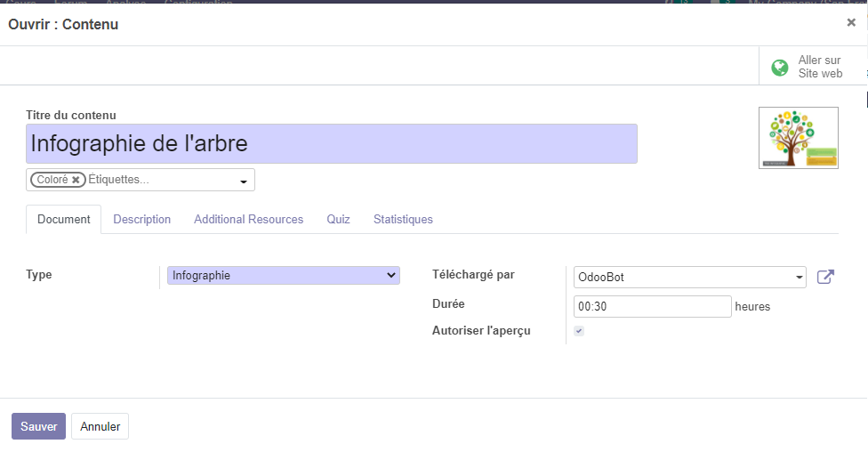Select the Document tab

[x=63, y=220]
